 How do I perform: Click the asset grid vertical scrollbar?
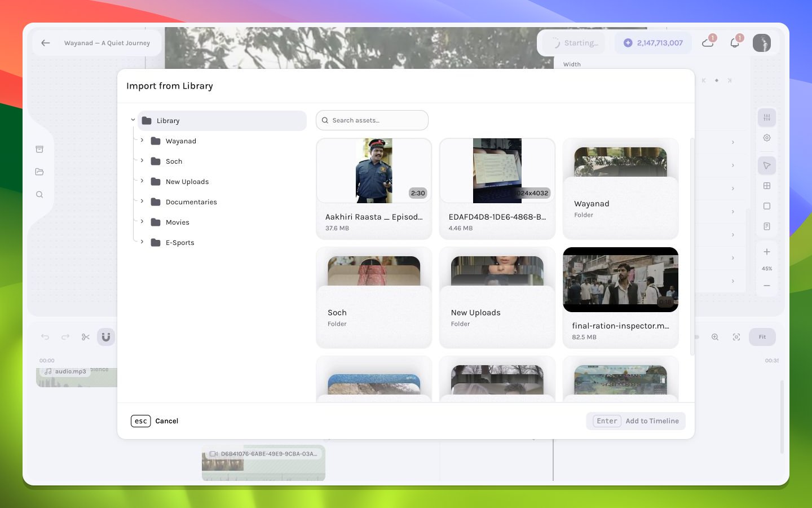[x=692, y=246]
